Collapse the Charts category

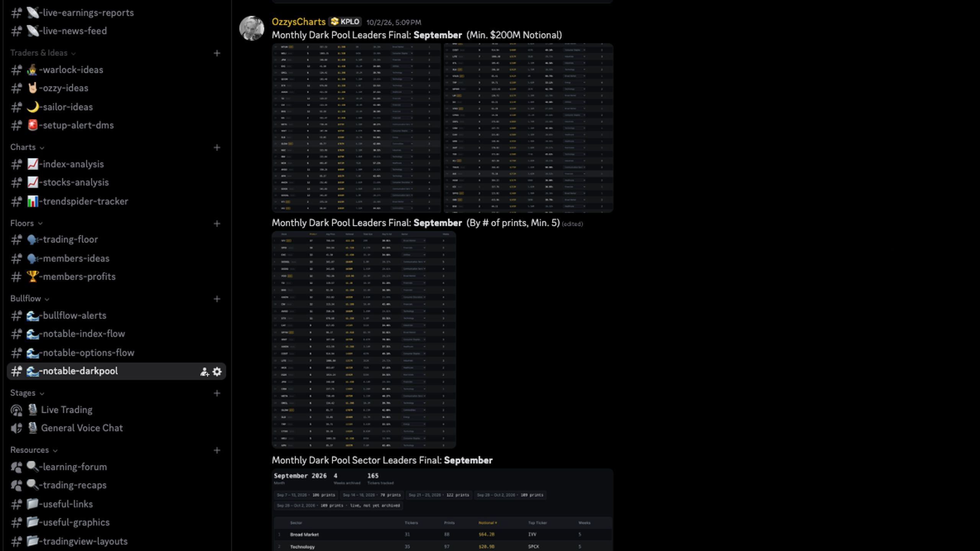coord(27,147)
